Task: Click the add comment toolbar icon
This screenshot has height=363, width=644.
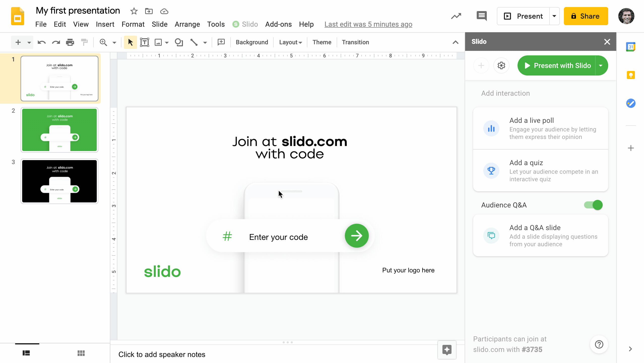Action: (x=221, y=42)
